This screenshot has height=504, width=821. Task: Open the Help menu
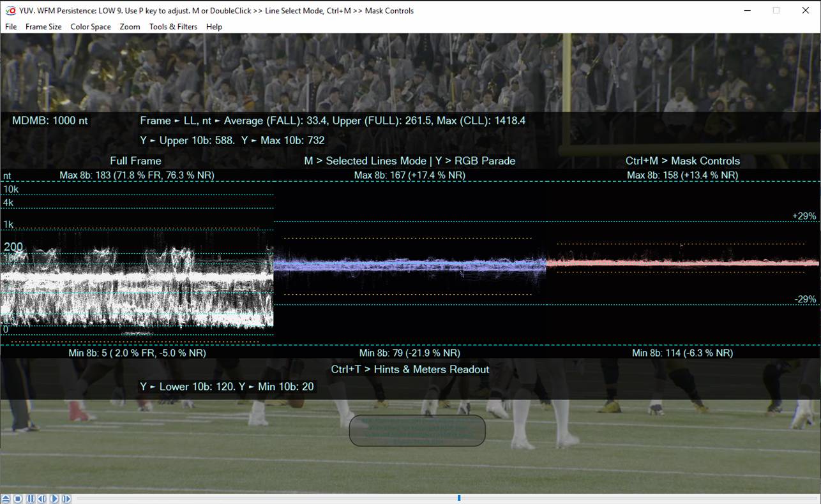[x=214, y=27]
